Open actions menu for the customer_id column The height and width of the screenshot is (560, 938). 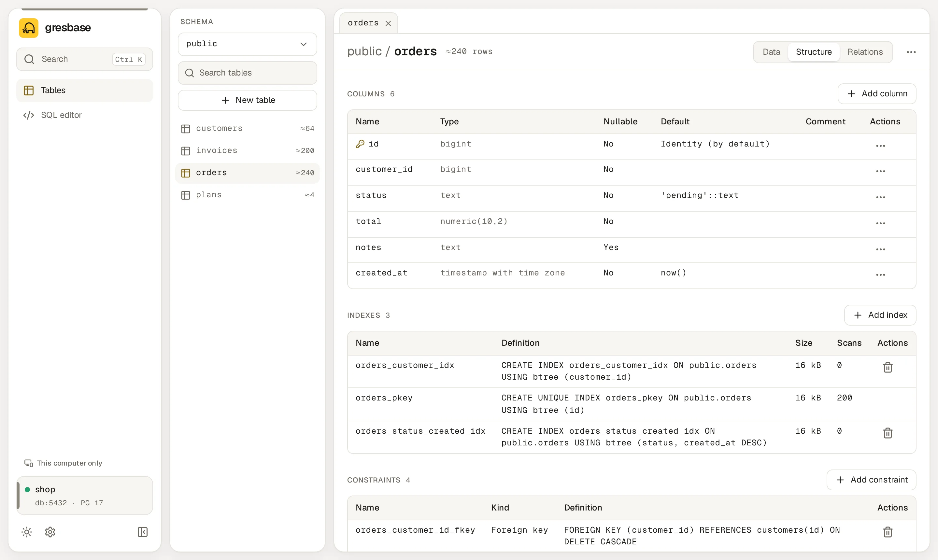coord(881,172)
